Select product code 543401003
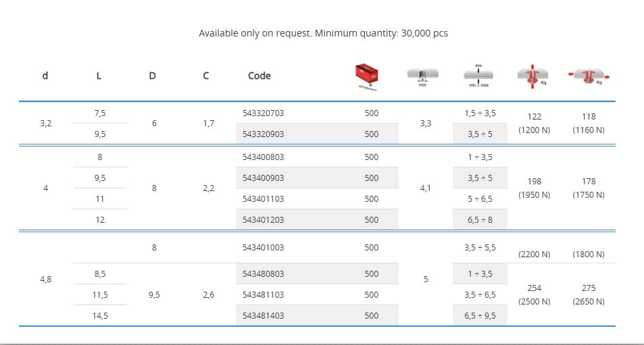644x345 pixels. tap(263, 248)
